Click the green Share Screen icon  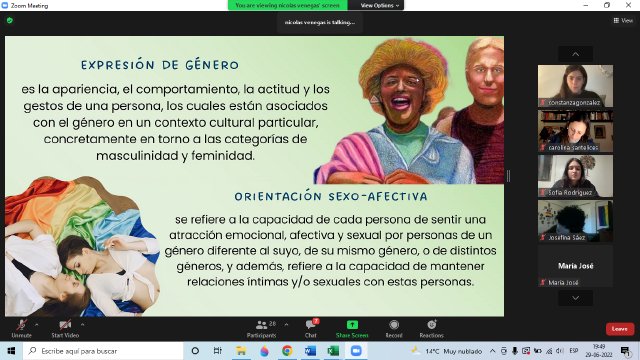pyautogui.click(x=352, y=325)
